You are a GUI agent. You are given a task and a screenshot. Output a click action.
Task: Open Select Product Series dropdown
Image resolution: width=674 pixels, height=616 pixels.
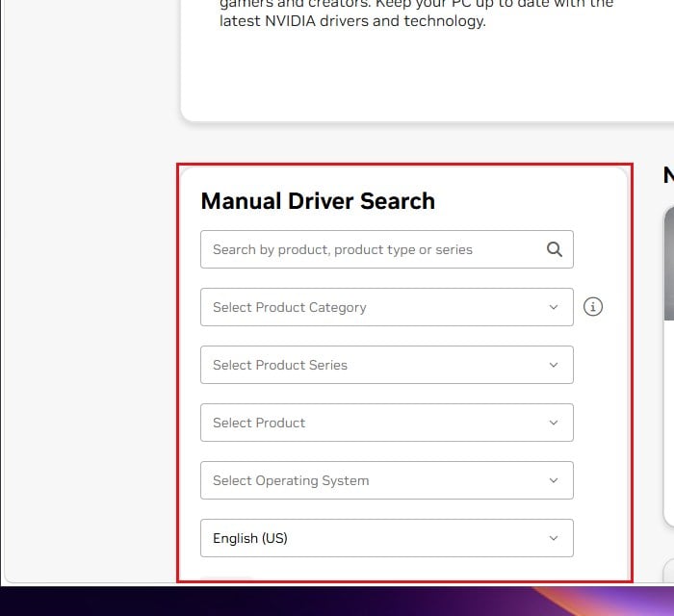(386, 365)
